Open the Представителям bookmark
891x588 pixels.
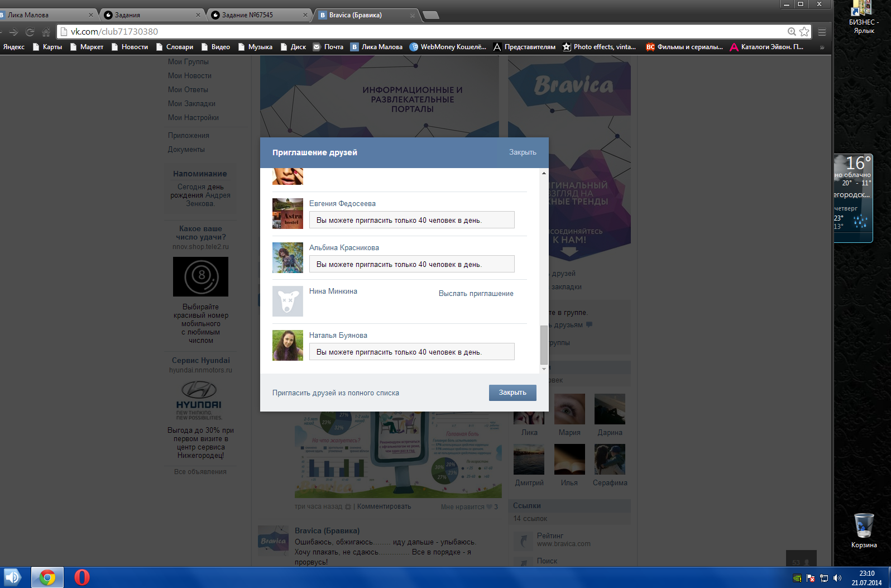pos(525,47)
